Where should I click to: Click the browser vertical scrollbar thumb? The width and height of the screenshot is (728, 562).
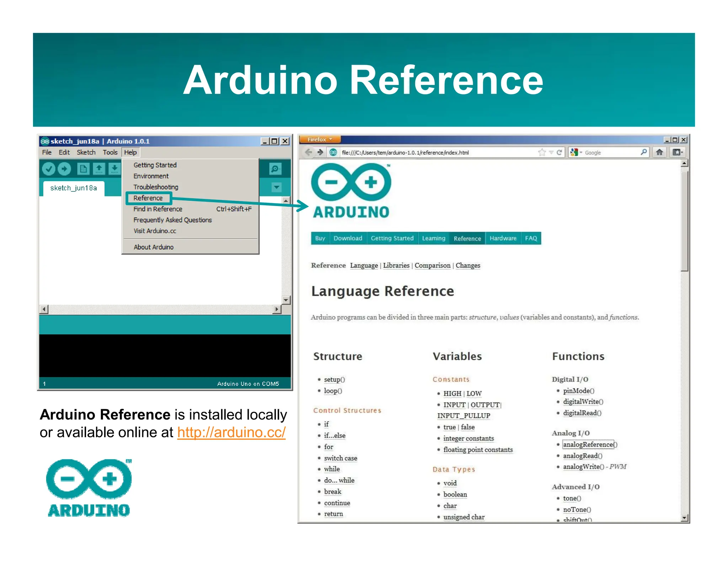684,220
